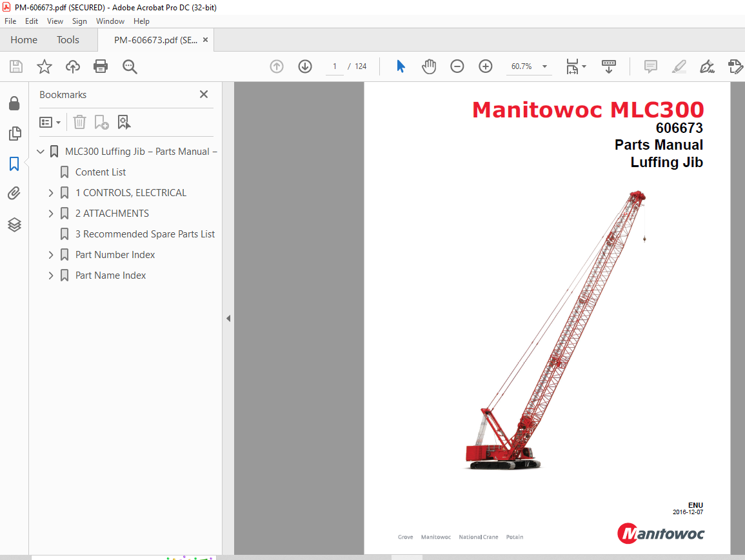Enable scrolling page display mode
745x560 pixels.
point(609,66)
